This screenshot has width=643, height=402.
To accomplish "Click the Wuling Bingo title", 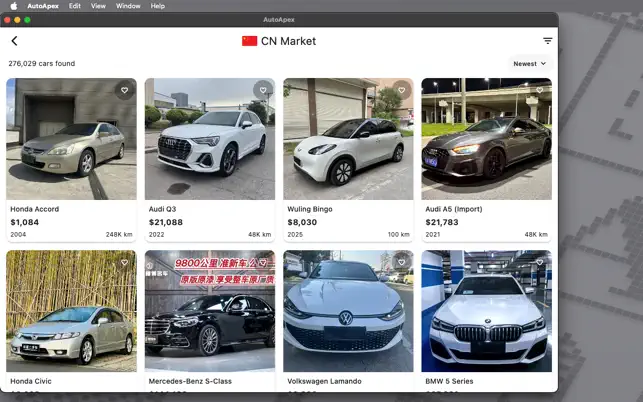I will point(310,209).
